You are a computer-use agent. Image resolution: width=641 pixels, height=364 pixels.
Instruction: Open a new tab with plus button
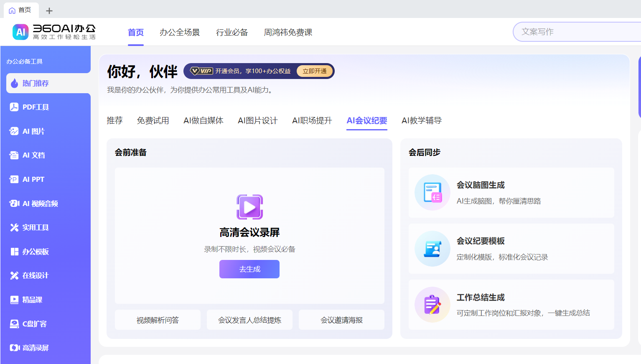(x=49, y=10)
